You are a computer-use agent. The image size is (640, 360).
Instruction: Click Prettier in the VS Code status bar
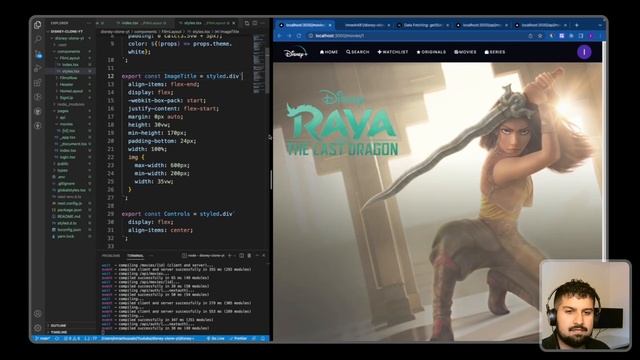tap(238, 338)
